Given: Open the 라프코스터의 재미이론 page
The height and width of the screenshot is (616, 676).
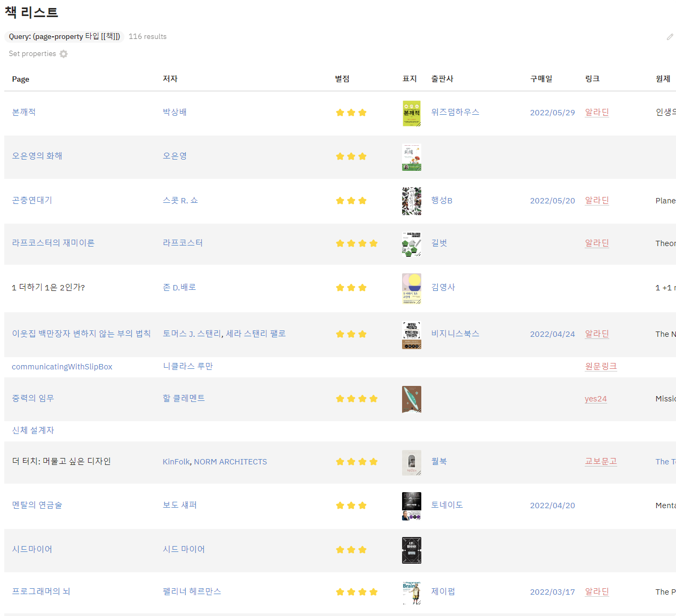Looking at the screenshot, I should pos(53,243).
